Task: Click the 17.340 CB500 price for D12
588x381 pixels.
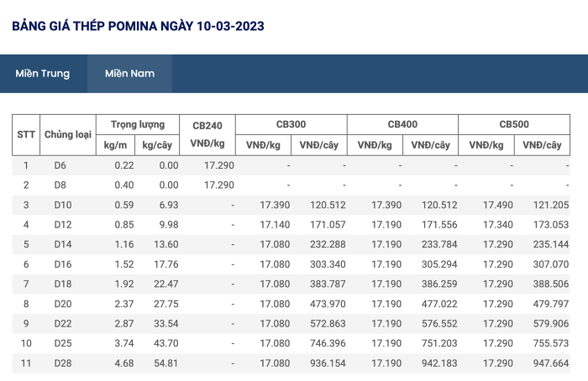Action: click(x=498, y=225)
